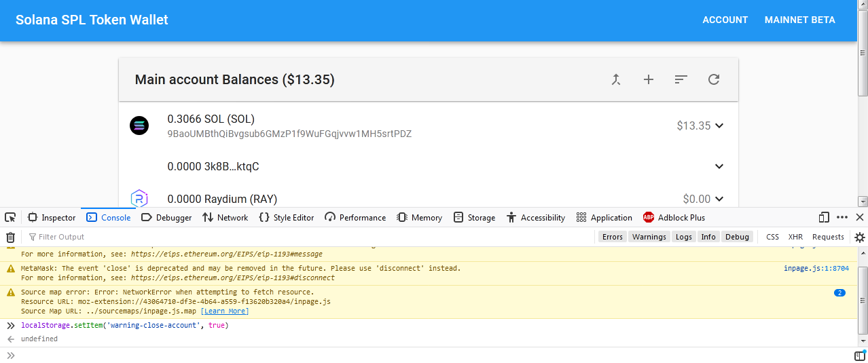Click the $13.35 SOL value
The height and width of the screenshot is (363, 868).
[x=693, y=126]
